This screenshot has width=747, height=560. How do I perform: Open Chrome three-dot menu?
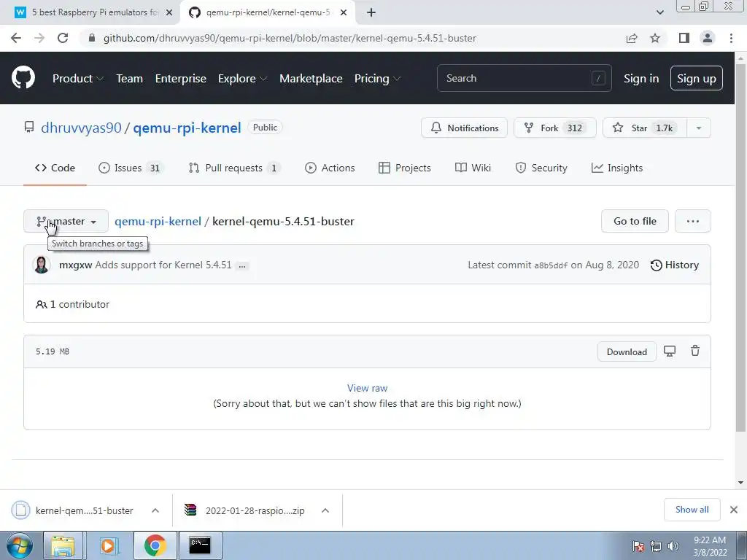731,38
